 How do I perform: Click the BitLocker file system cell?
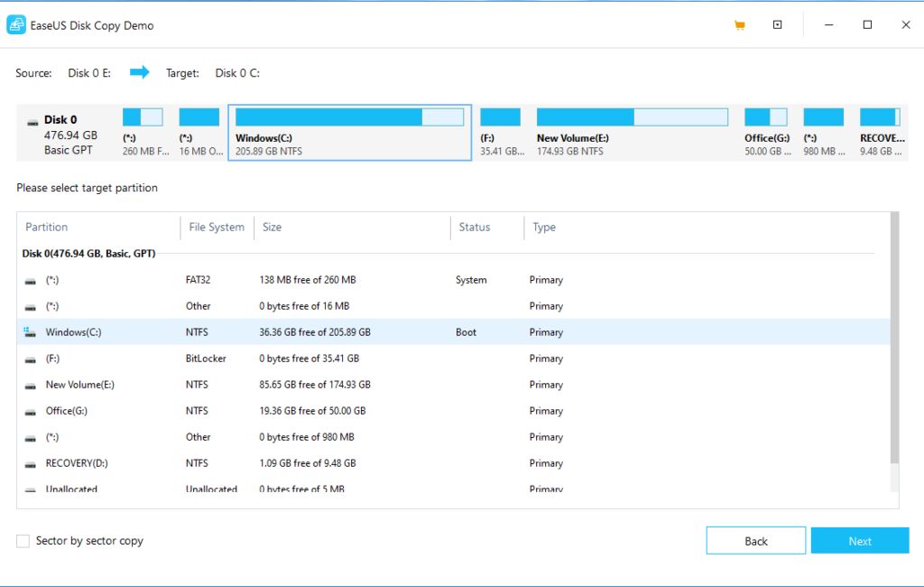pos(206,359)
